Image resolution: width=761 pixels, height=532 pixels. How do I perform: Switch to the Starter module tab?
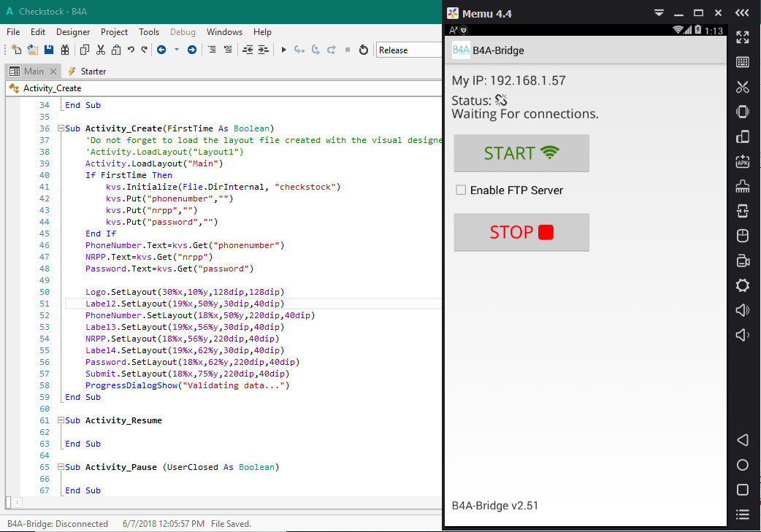[87, 72]
